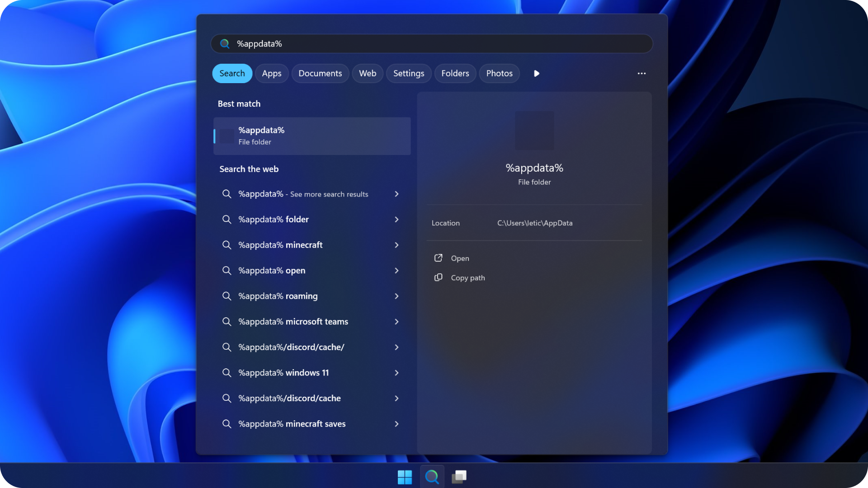Click the '%appdata% microsoft teams' web suggestion
This screenshot has width=868, height=488.
293,322
